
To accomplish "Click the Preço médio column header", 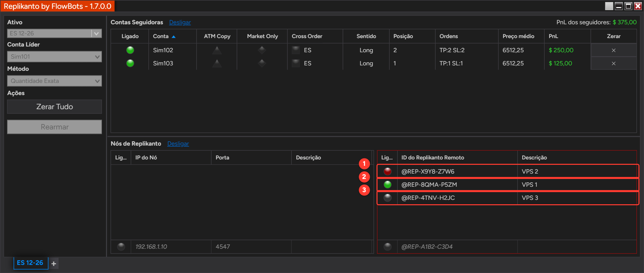I will click(521, 36).
